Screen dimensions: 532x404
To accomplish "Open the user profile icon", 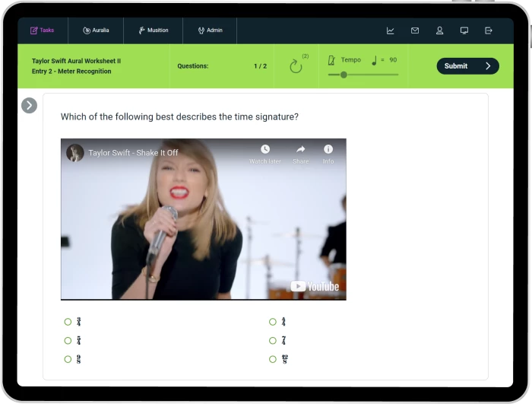I will pos(439,30).
